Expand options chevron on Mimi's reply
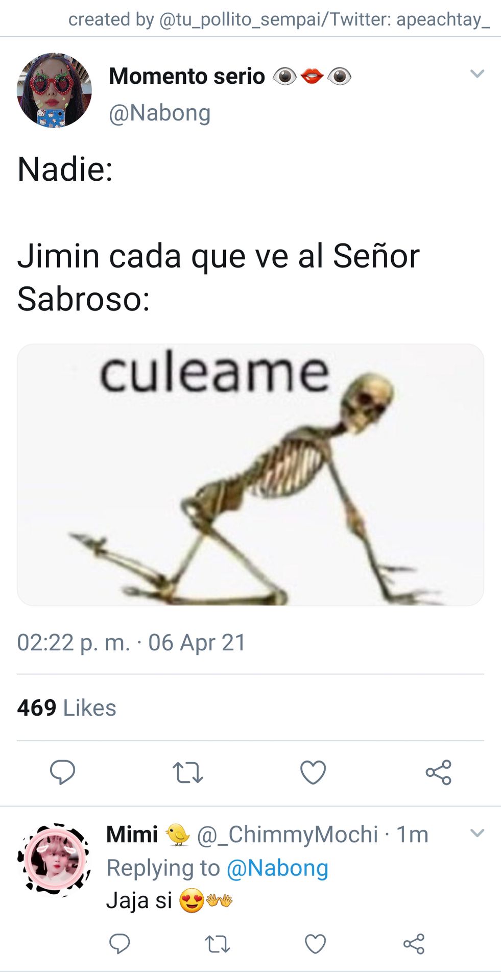This screenshot has height=980, width=501. (x=477, y=833)
